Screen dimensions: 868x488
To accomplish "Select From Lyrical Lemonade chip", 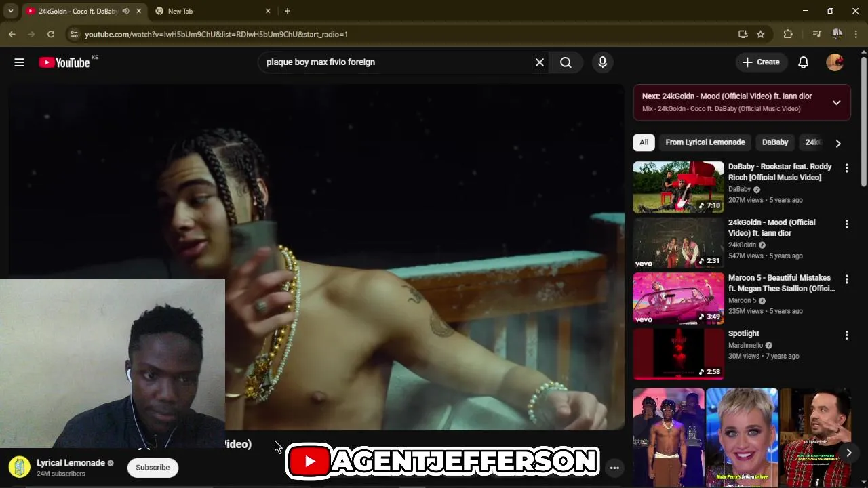I will pos(705,142).
